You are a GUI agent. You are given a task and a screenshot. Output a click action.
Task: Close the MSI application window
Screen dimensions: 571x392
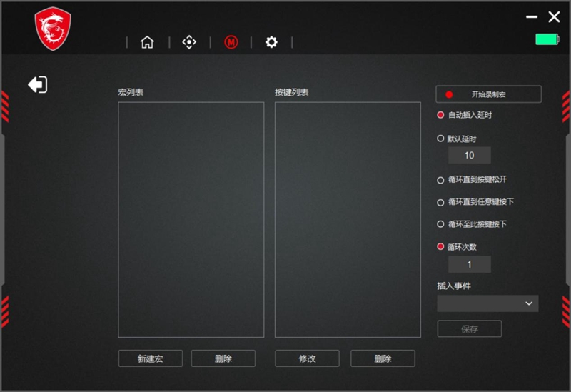[555, 16]
